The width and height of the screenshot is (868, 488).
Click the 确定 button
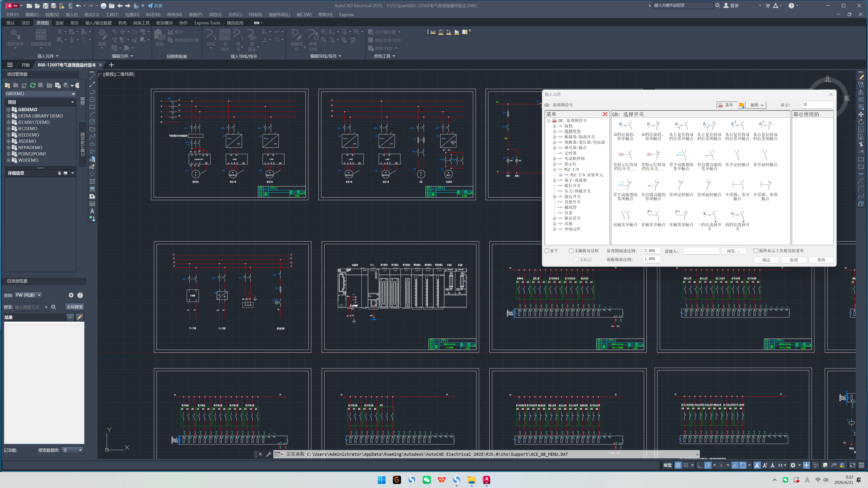coord(766,260)
